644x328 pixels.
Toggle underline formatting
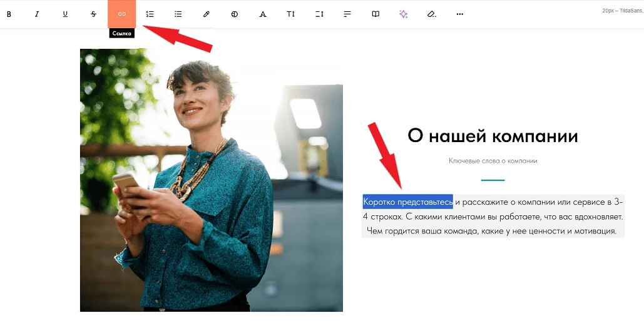point(65,14)
